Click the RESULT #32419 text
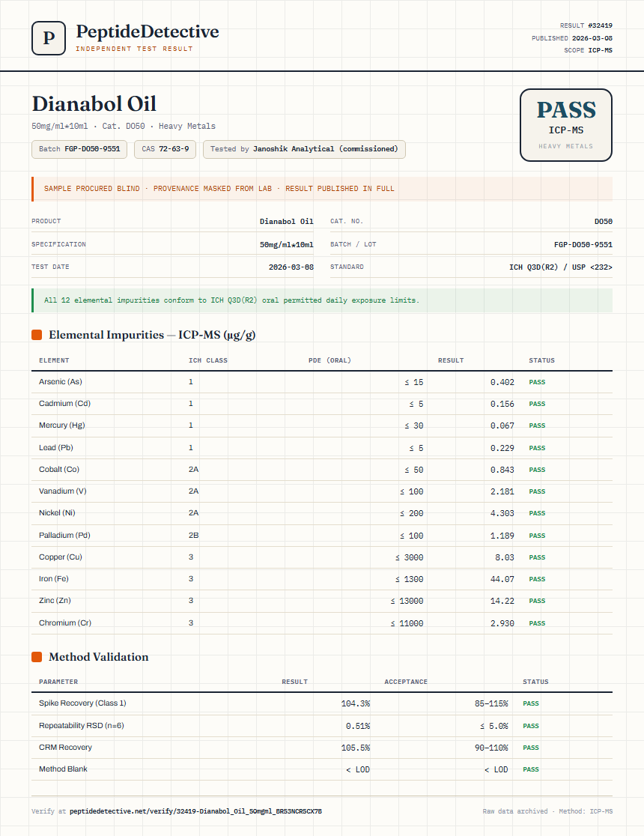Screen dimensions: 644x836 (586, 25)
